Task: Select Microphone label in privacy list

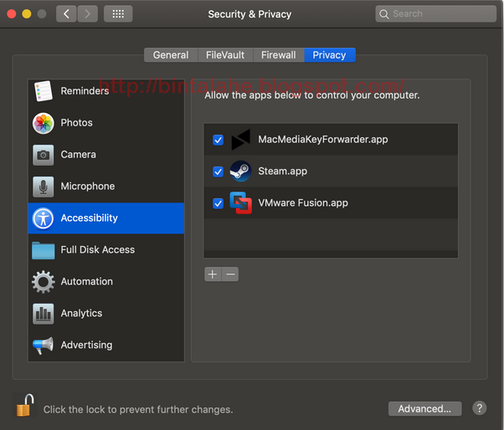Action: coord(88,187)
